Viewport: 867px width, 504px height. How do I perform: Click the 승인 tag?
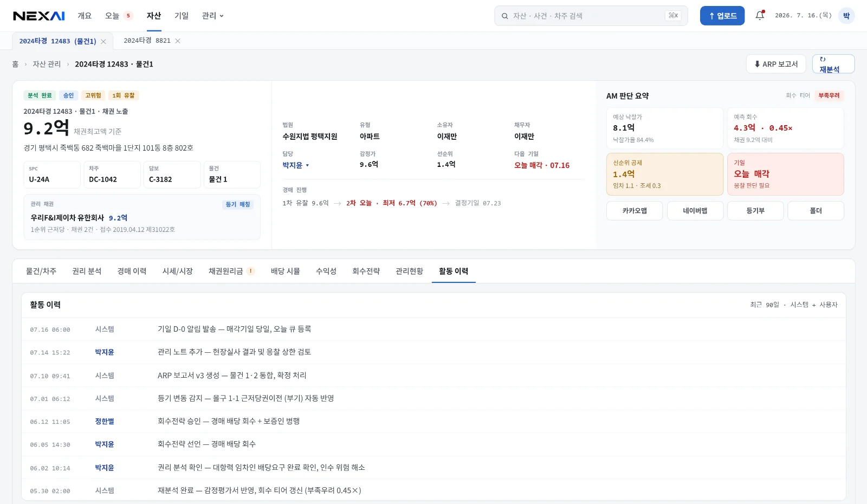pos(68,95)
